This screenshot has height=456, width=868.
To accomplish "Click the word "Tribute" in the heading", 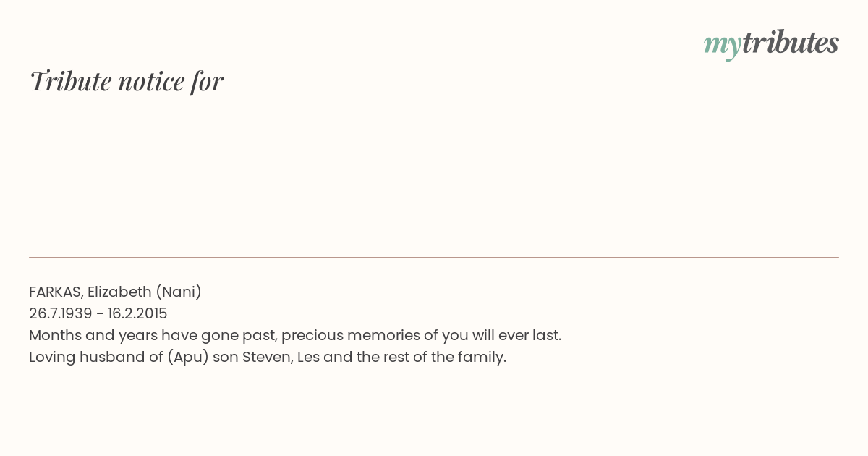I will pos(70,81).
